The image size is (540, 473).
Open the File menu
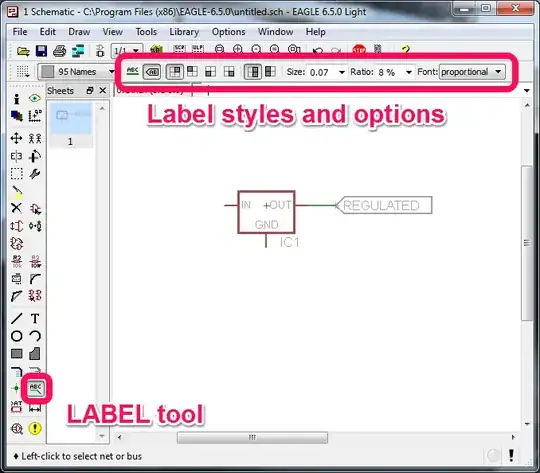coord(20,32)
